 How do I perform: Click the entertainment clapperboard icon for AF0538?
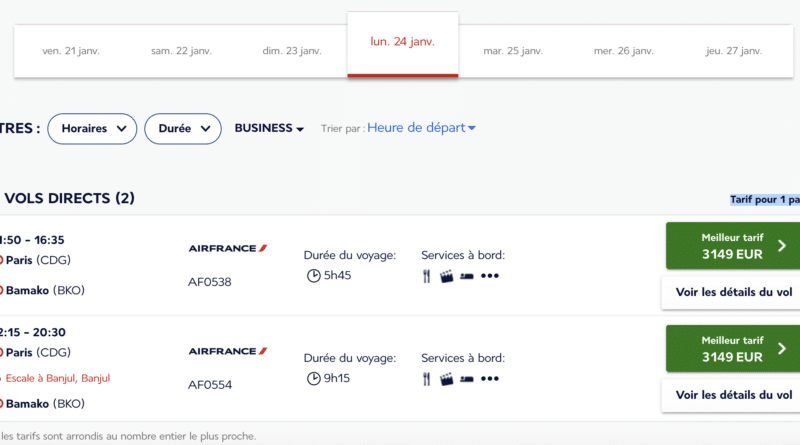pyautogui.click(x=446, y=276)
